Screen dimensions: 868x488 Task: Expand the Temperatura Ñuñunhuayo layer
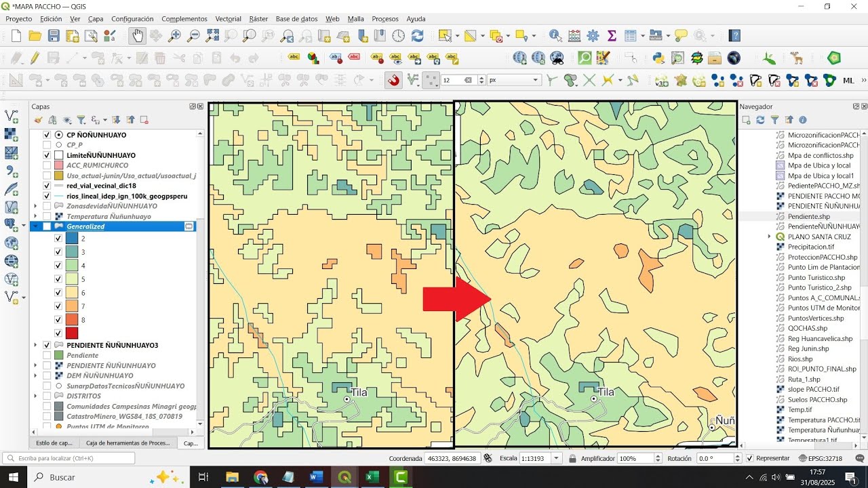pos(35,216)
